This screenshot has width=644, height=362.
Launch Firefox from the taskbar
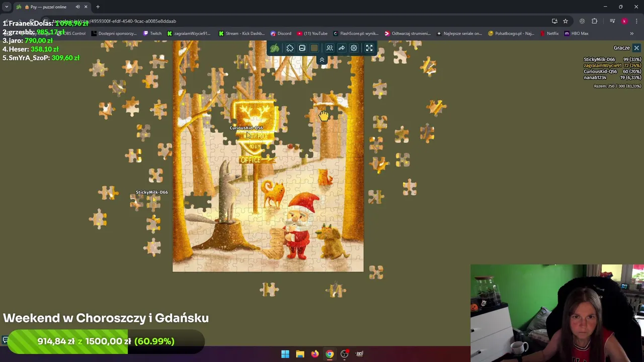tap(315, 354)
